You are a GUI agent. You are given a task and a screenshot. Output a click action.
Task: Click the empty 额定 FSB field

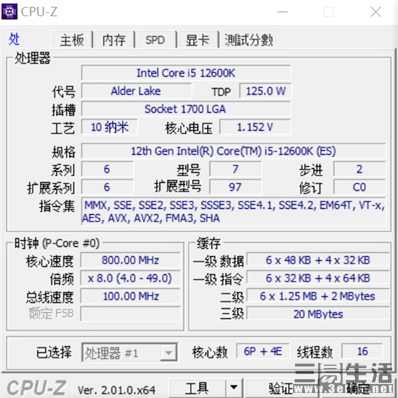(130, 314)
